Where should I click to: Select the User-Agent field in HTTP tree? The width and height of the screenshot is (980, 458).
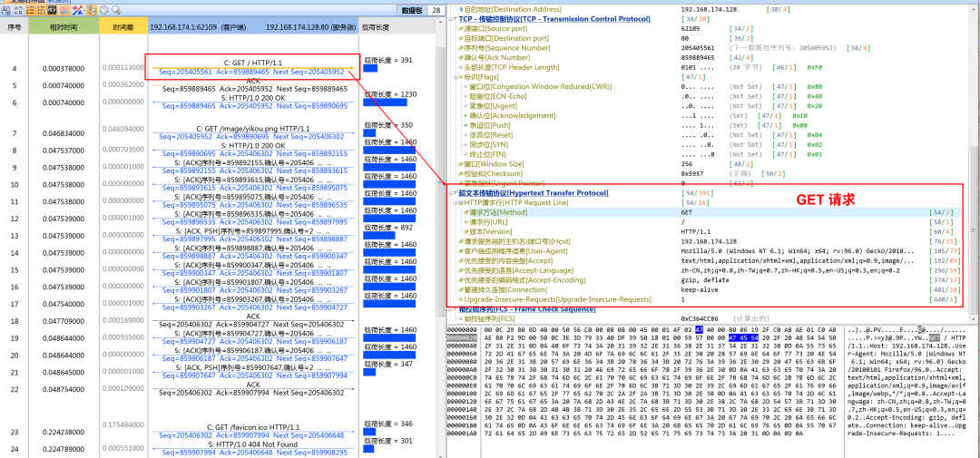pos(710,251)
